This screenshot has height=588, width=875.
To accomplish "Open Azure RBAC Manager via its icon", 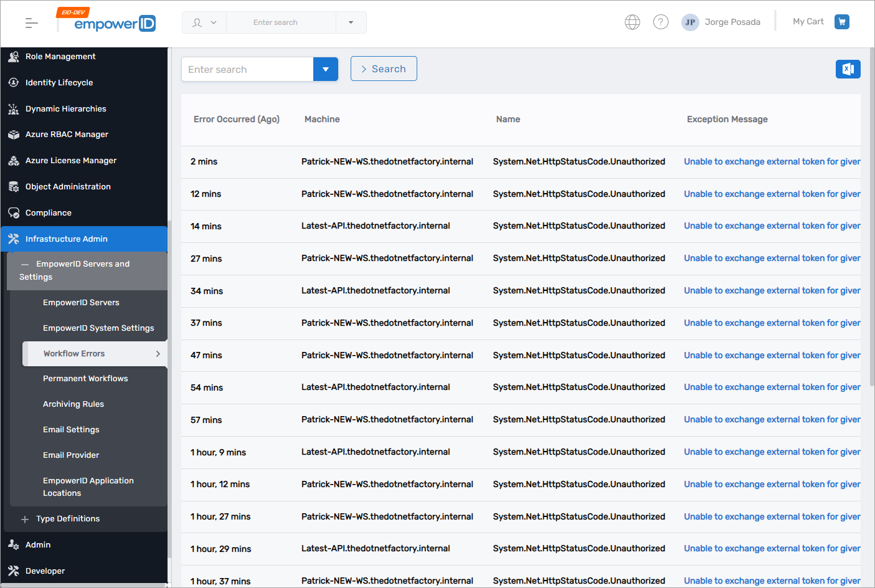I will coord(14,134).
